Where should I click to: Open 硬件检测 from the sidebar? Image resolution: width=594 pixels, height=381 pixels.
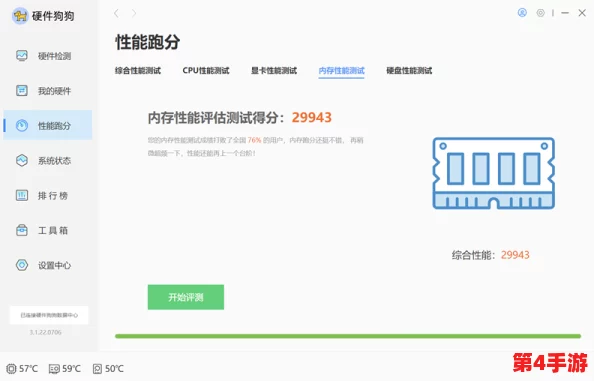pos(48,56)
